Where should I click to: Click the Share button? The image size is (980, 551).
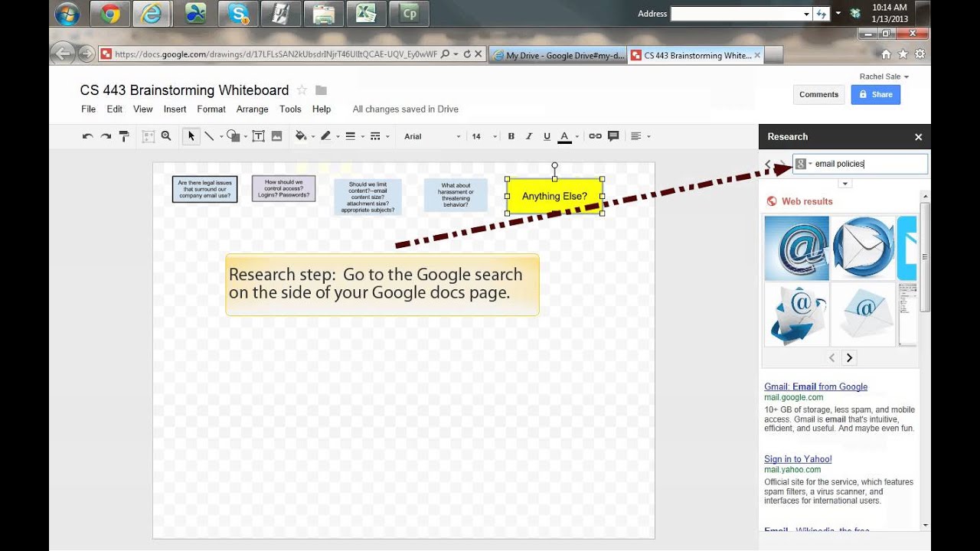pyautogui.click(x=876, y=95)
